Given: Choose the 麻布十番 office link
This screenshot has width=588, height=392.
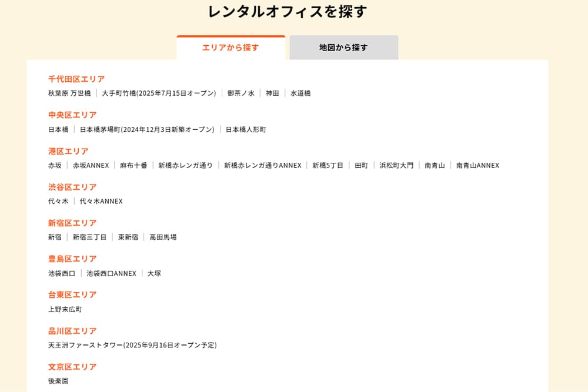Looking at the screenshot, I should tap(133, 165).
